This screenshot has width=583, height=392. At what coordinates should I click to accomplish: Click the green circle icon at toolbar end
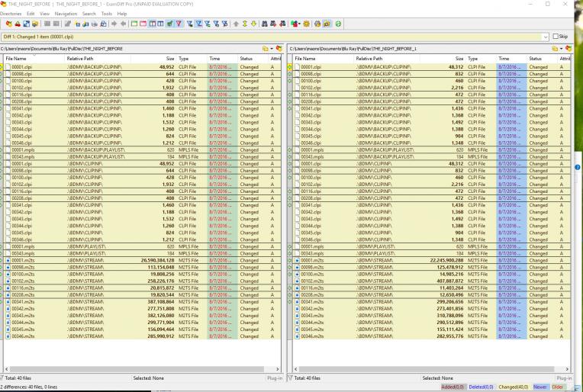338,24
